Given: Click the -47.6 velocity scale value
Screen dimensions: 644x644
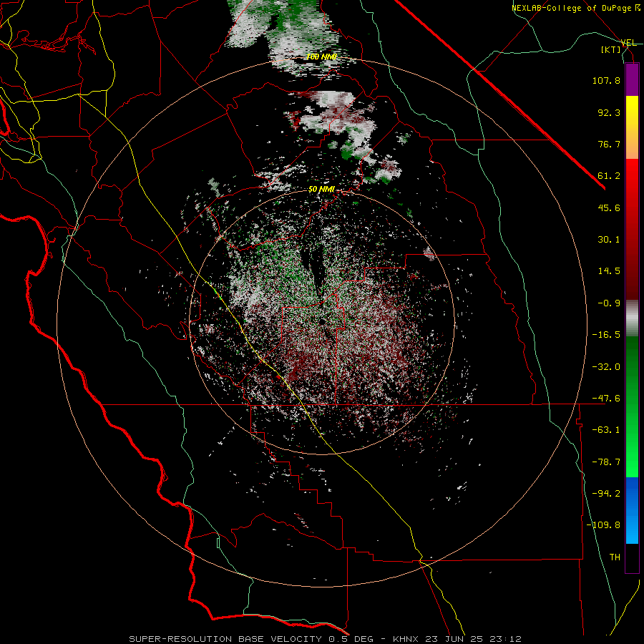Looking at the screenshot, I should point(606,399).
